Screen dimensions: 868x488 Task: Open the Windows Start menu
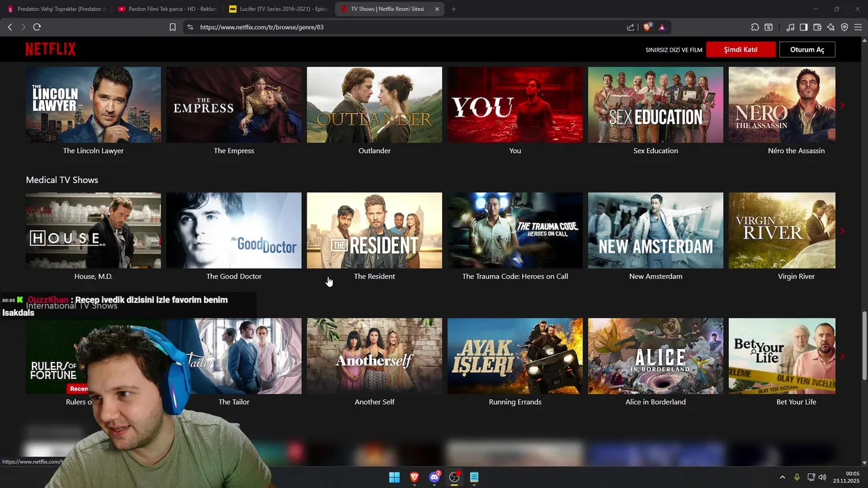394,477
